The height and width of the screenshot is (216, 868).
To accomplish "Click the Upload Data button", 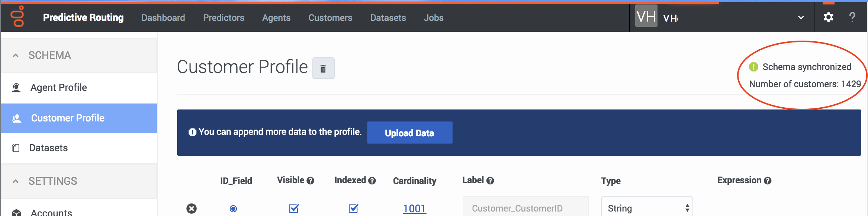I will (409, 133).
